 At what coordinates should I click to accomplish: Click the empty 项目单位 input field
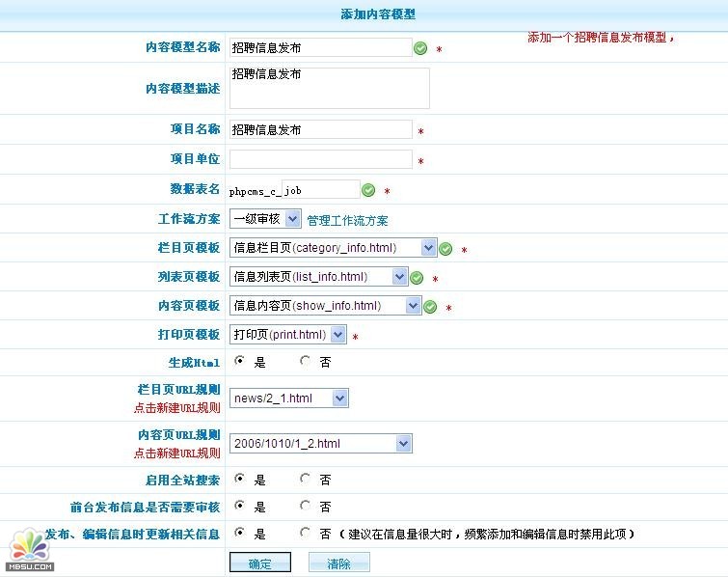click(x=320, y=160)
